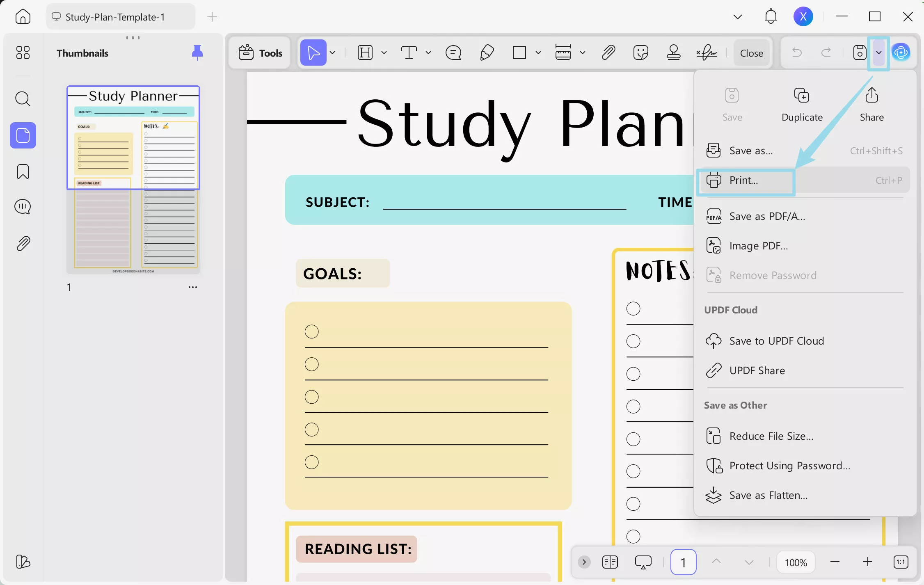Open the measure tool options dropdown
Image resolution: width=924 pixels, height=585 pixels.
(583, 53)
